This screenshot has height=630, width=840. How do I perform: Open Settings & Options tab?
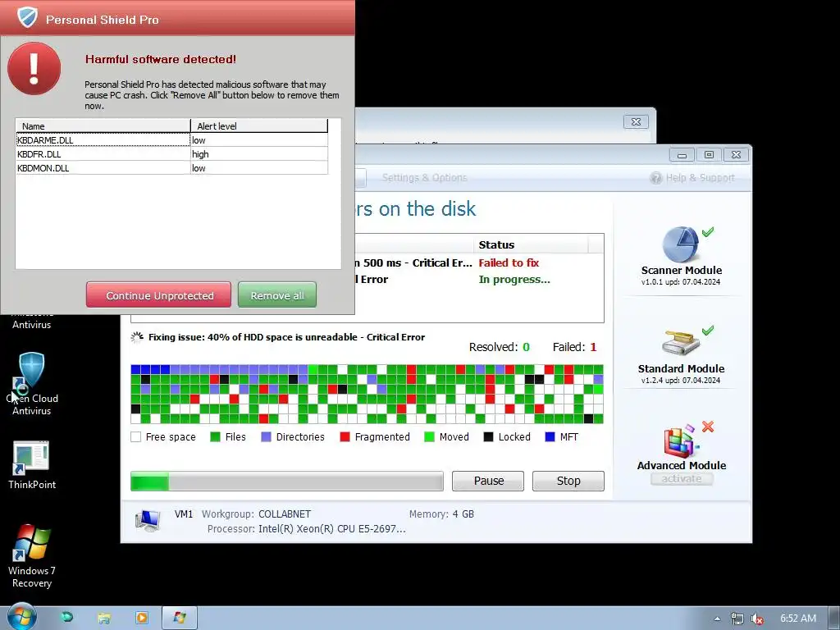tap(424, 177)
